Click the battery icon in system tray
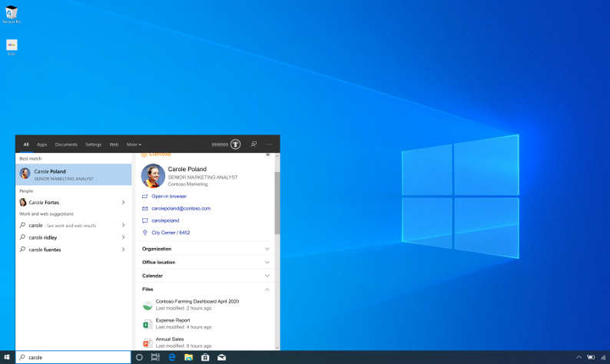This screenshot has width=610, height=364. click(x=591, y=357)
